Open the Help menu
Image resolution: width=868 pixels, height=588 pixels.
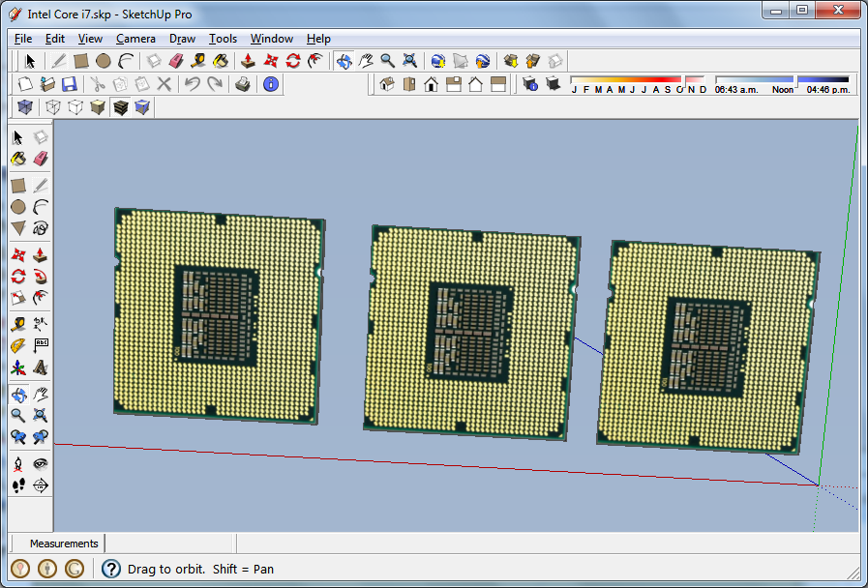pos(318,39)
